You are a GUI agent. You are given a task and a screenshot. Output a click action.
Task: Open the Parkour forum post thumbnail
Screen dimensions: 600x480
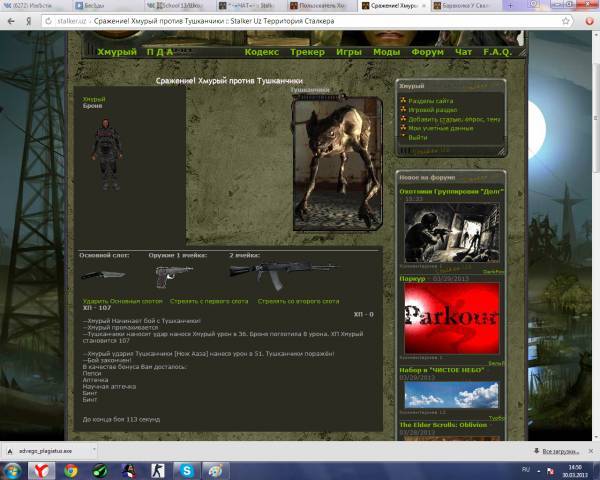[450, 318]
